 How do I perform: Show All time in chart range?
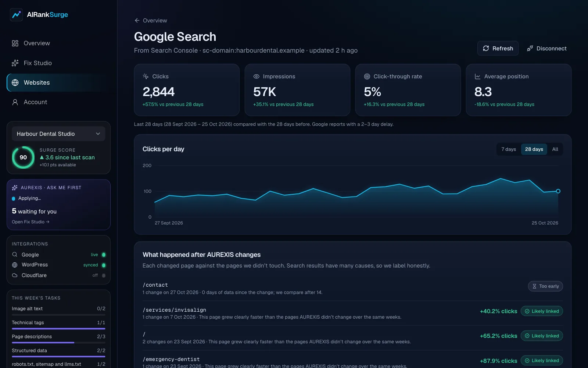[x=555, y=149]
